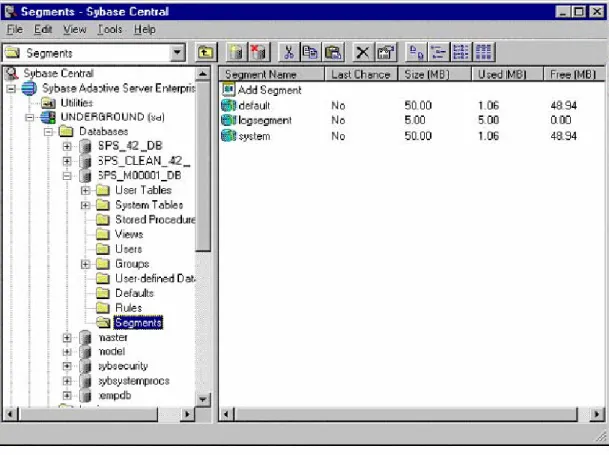Screen dimensions: 609x455
Task: Click the Connect toolbar icon
Action: pos(237,52)
